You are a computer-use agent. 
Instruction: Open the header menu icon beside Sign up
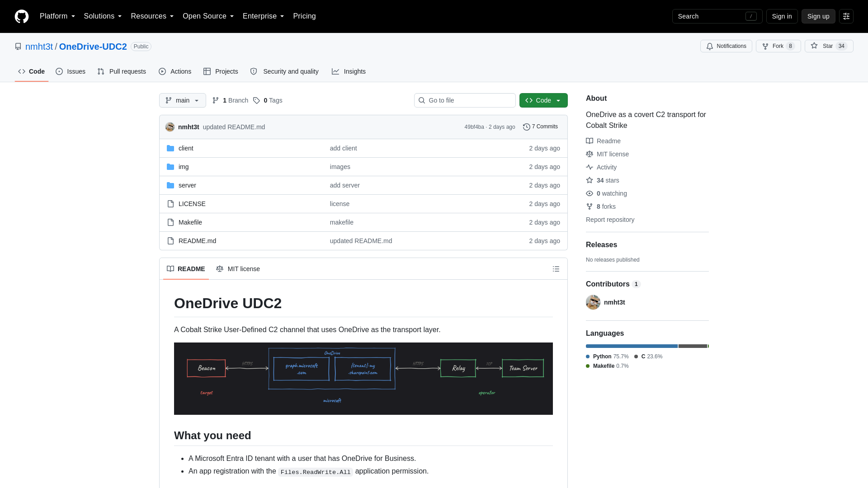coord(846,16)
